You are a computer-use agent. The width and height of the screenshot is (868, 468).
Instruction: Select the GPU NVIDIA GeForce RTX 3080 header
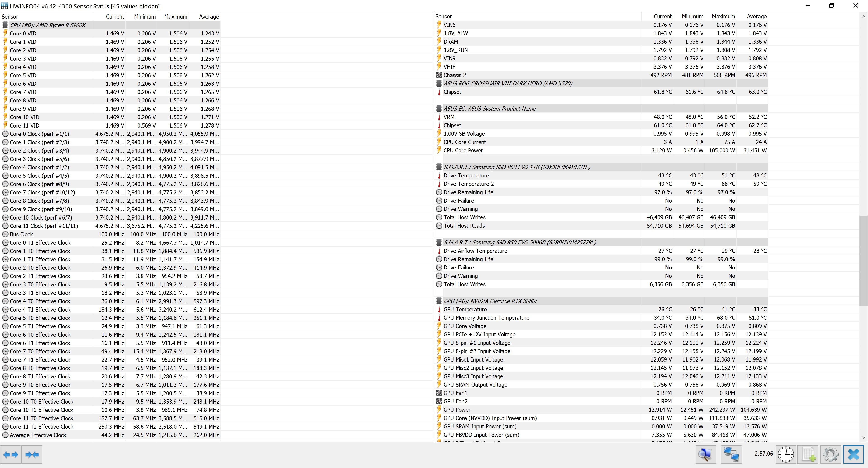point(490,301)
